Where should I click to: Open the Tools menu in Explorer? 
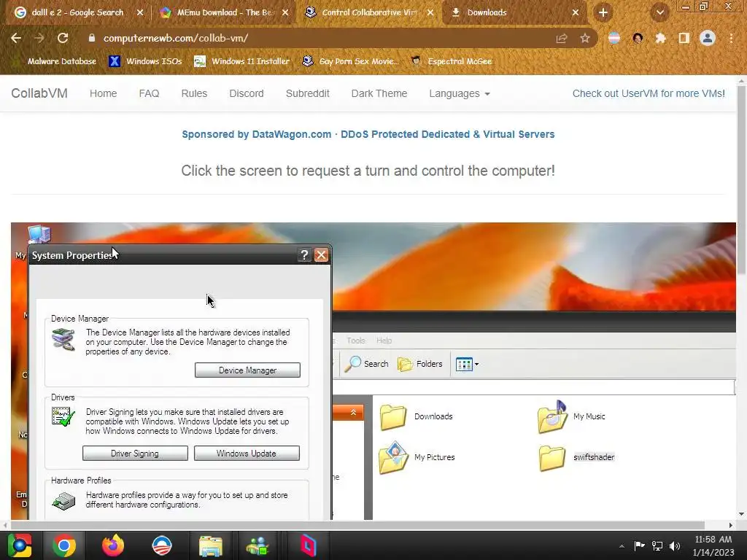pos(356,341)
